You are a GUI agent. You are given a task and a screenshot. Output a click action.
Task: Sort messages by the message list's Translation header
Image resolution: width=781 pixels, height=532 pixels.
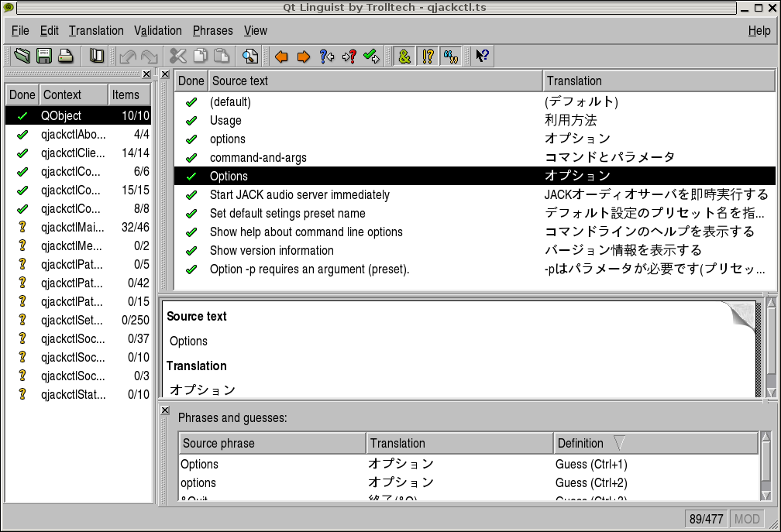pyautogui.click(x=659, y=81)
